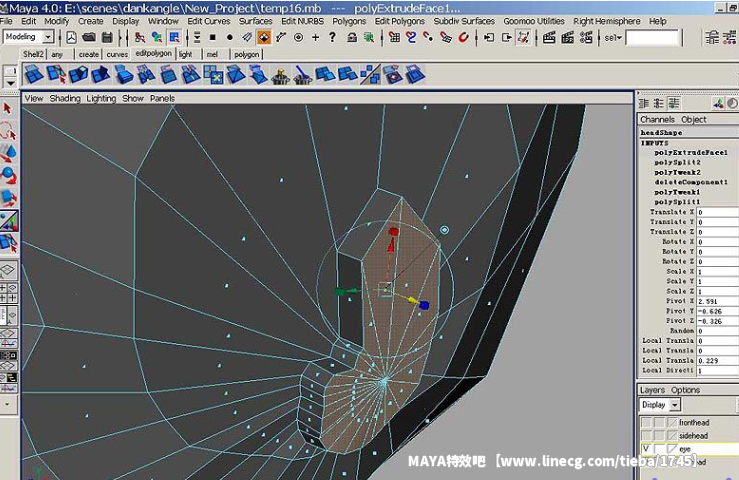Image resolution: width=739 pixels, height=480 pixels.
Task: Click the lock selection icon
Action: tap(352, 37)
